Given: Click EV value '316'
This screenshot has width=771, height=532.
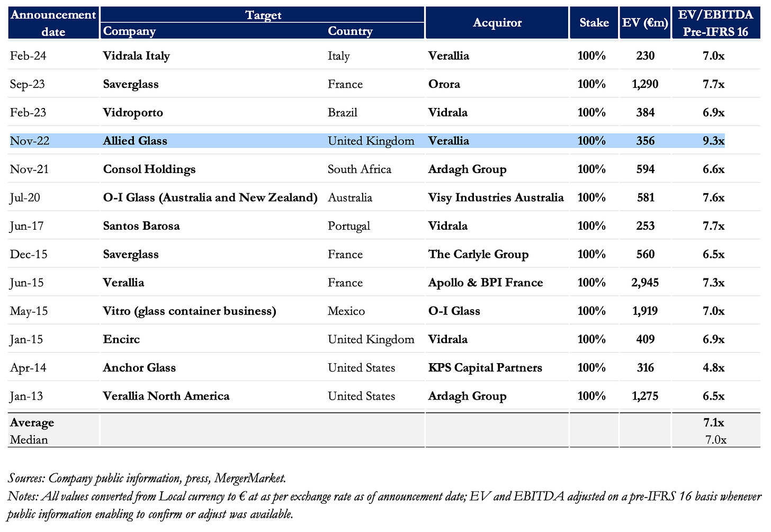Looking at the screenshot, I should pos(646,368).
